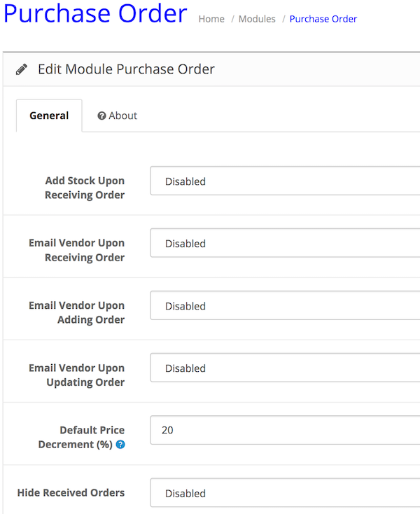Click the pencil edit icon in panel header
This screenshot has height=514, width=420.
tap(22, 69)
